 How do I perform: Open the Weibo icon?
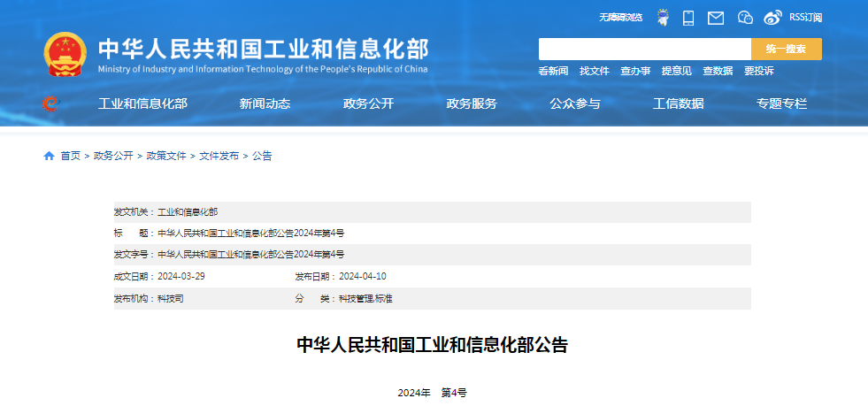coord(772,18)
